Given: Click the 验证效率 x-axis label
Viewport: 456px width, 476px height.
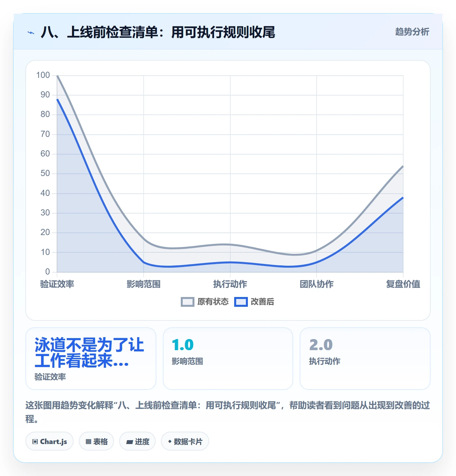Looking at the screenshot, I should pos(57,284).
